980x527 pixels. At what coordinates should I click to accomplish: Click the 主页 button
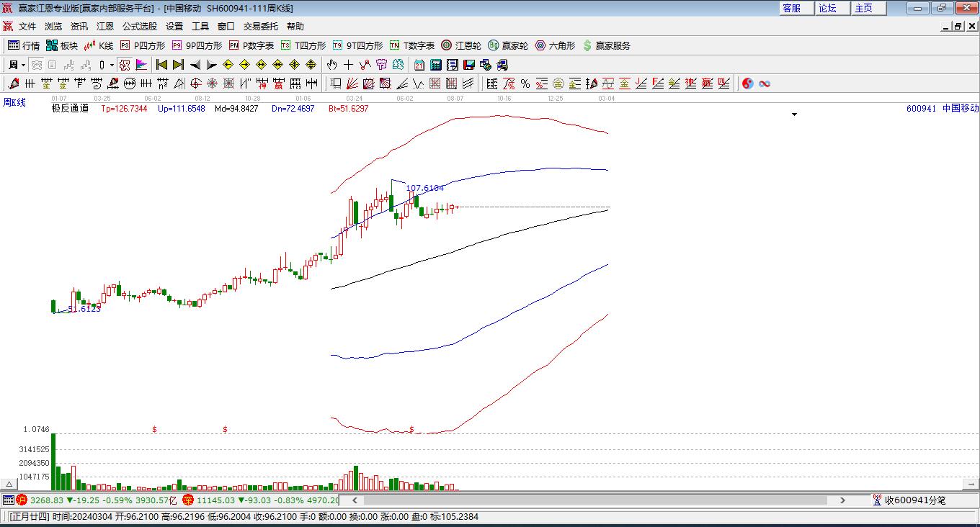[869, 8]
